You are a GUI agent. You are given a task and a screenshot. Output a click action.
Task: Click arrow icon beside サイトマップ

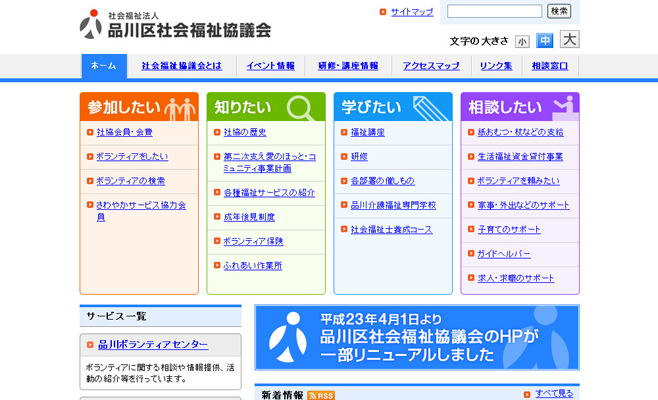tap(383, 12)
